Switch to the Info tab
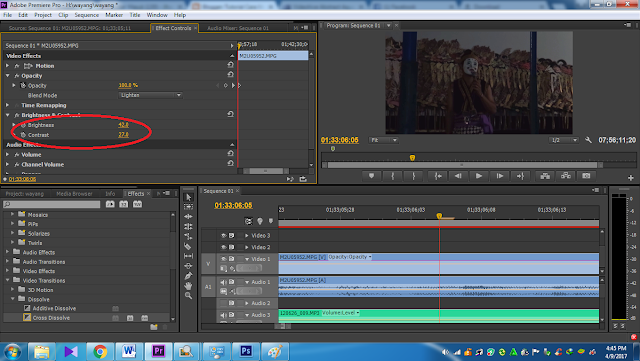Viewport: 640px width, 361px height. (110, 194)
